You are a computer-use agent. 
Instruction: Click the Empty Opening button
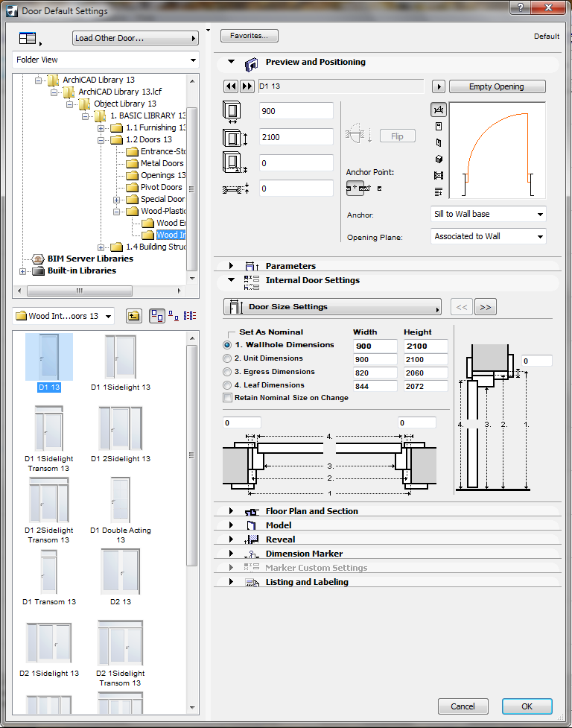[497, 86]
